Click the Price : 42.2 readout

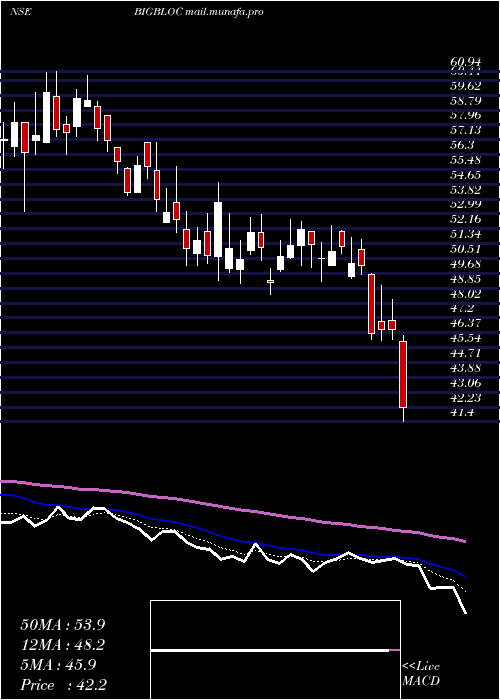(63, 685)
